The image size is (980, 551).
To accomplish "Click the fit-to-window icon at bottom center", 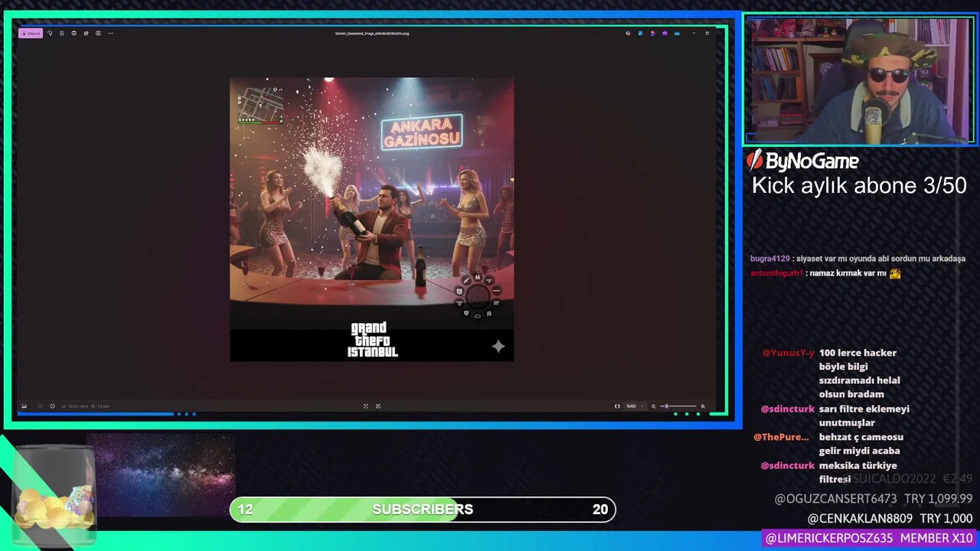I will click(x=366, y=406).
